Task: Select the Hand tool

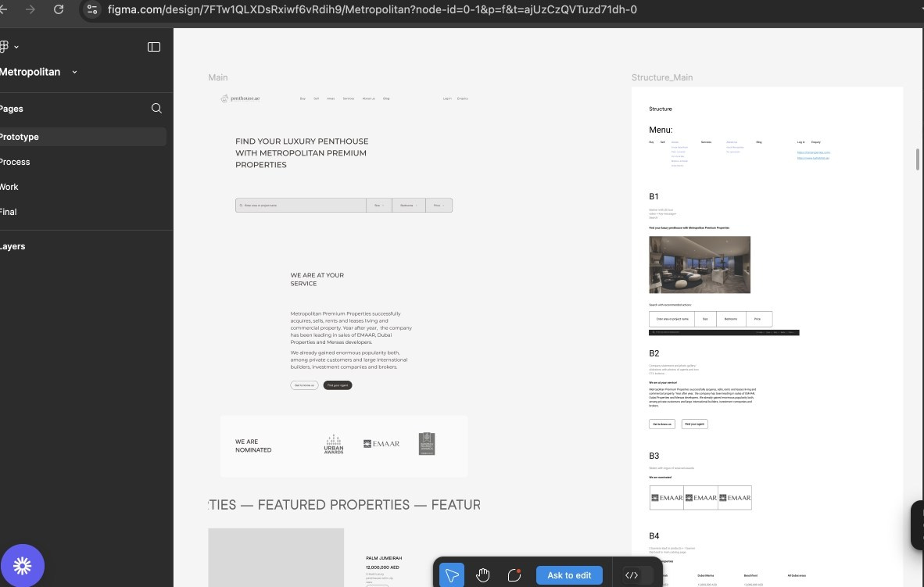Action: point(483,574)
